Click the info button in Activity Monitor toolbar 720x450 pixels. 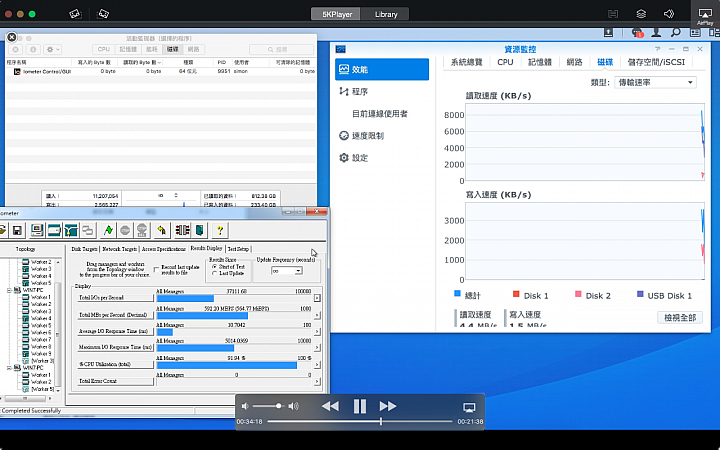(x=33, y=49)
